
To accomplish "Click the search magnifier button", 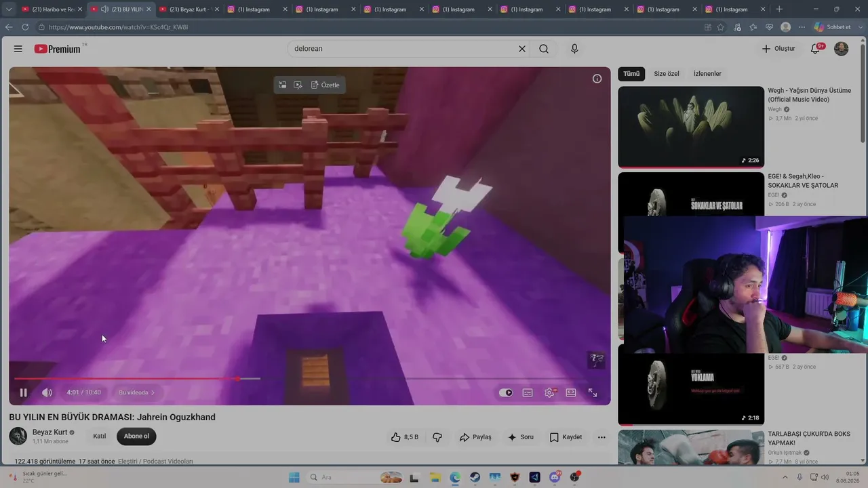I will click(x=544, y=49).
